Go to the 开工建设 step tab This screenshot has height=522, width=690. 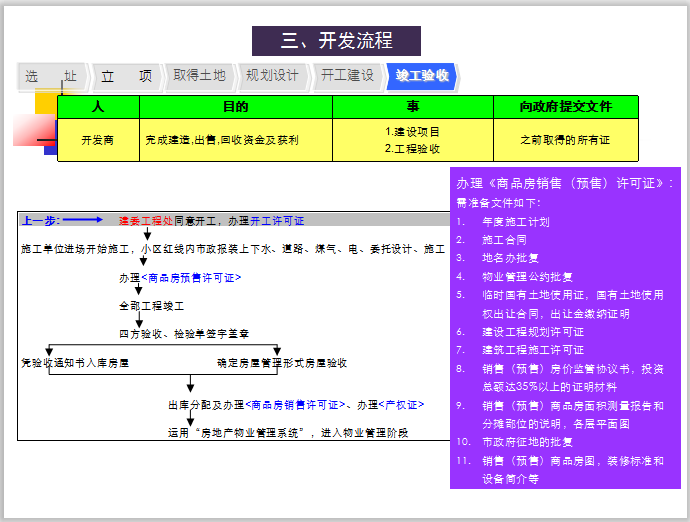[347, 76]
